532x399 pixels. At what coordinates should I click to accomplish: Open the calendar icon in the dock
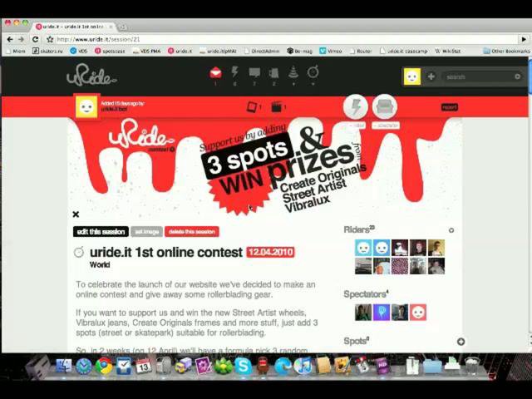(144, 366)
